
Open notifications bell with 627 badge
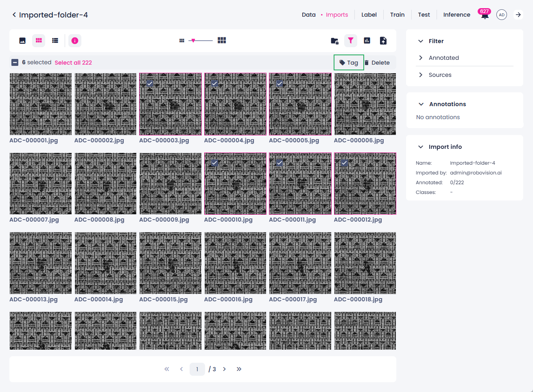[485, 15]
